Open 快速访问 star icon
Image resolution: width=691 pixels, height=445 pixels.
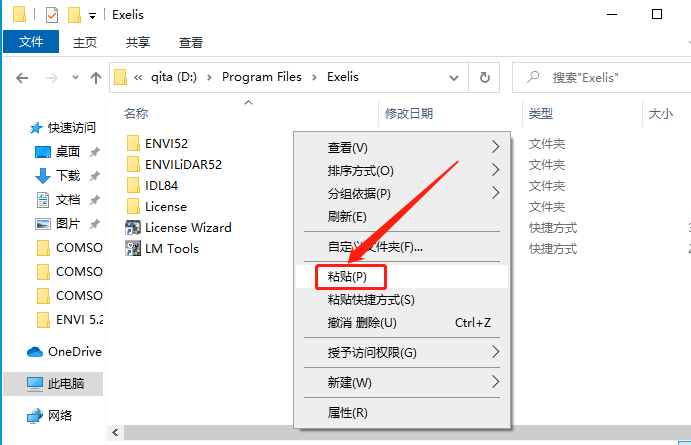[36, 128]
